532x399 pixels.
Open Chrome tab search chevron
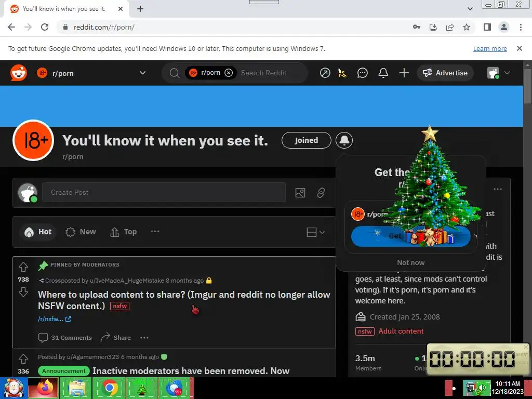[470, 9]
